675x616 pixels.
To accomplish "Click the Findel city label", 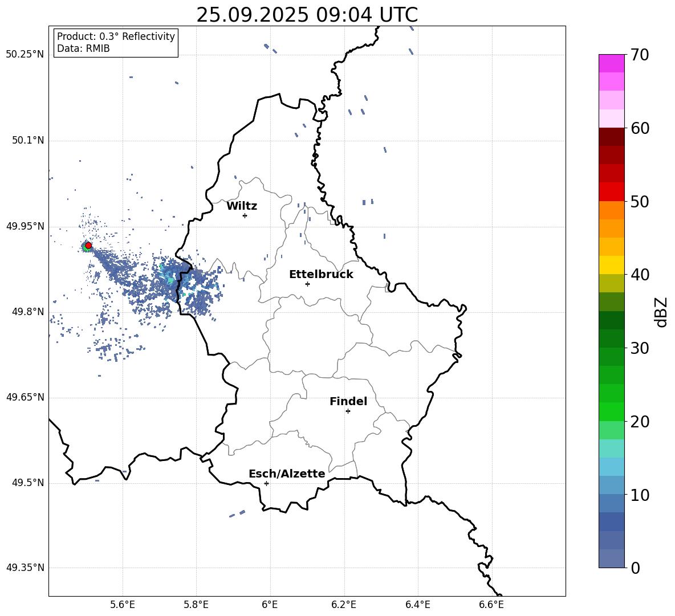I will click(348, 401).
